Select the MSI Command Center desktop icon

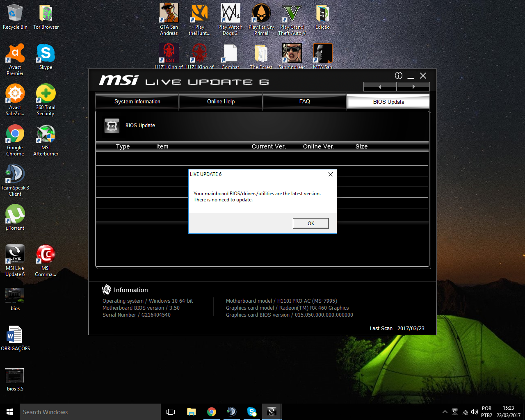(46, 260)
